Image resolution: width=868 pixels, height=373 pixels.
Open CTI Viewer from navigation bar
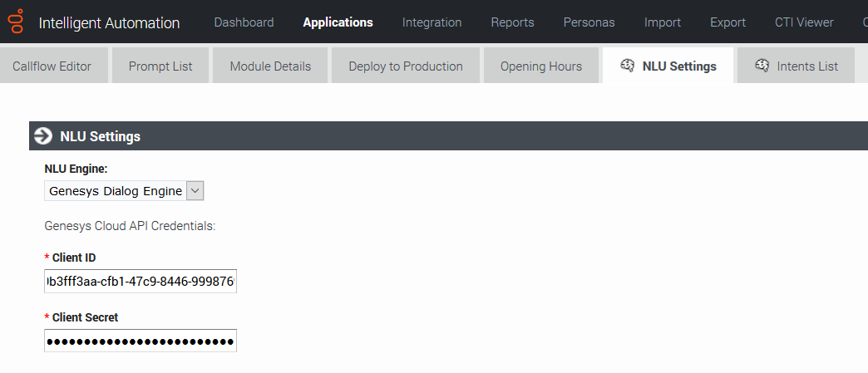[x=804, y=22]
